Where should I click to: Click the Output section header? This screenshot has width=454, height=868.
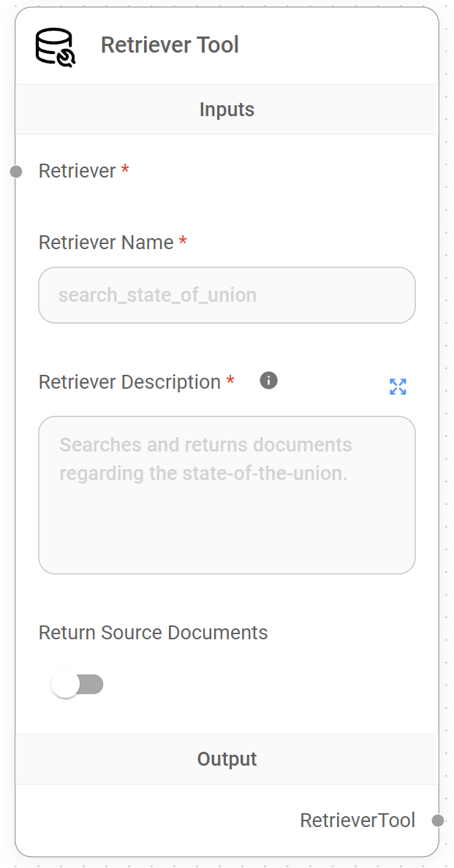227,759
